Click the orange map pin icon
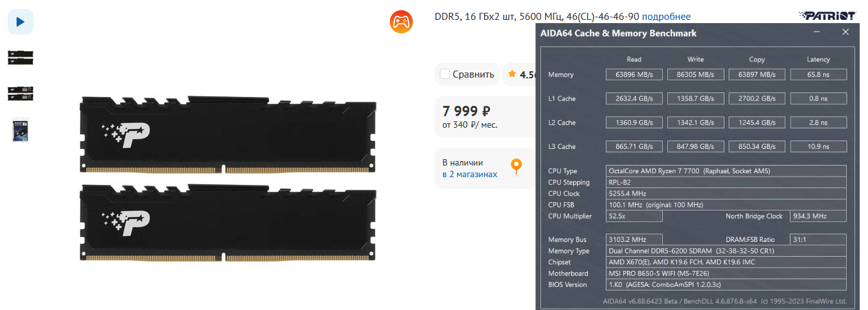Viewport: 868px width, 310px height. click(x=516, y=167)
